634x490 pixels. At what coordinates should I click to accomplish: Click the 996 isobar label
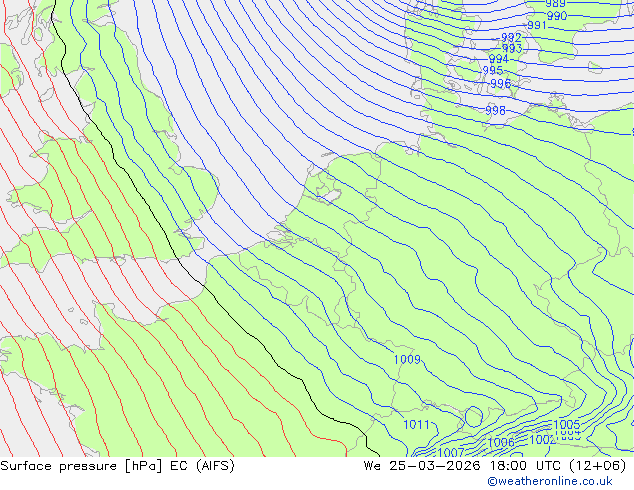tap(501, 84)
